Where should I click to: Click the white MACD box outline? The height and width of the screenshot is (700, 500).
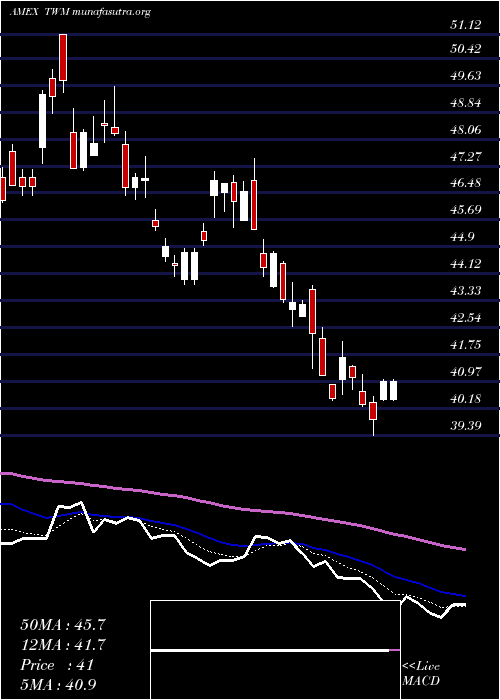point(275,650)
